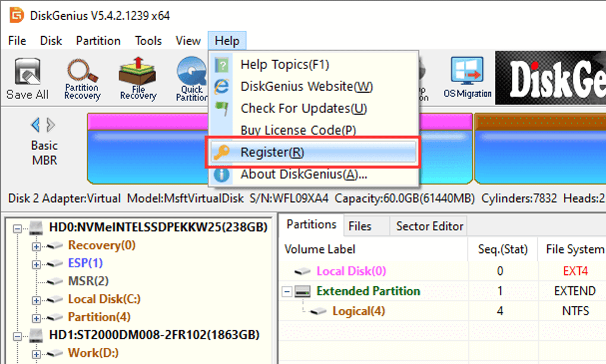Click the HD1 ST2000DM008 disk drive icon
606x364 pixels.
point(36,335)
